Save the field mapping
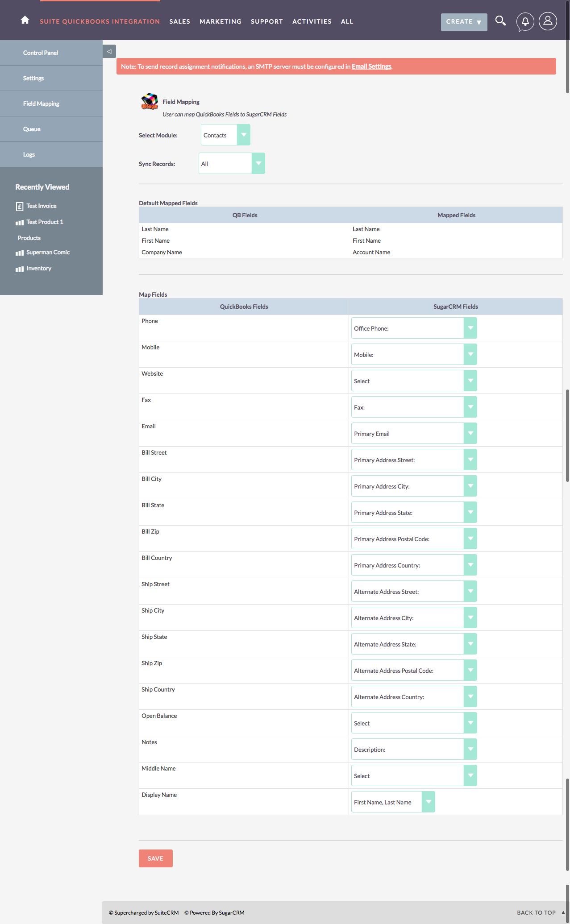The height and width of the screenshot is (924, 570). tap(155, 858)
